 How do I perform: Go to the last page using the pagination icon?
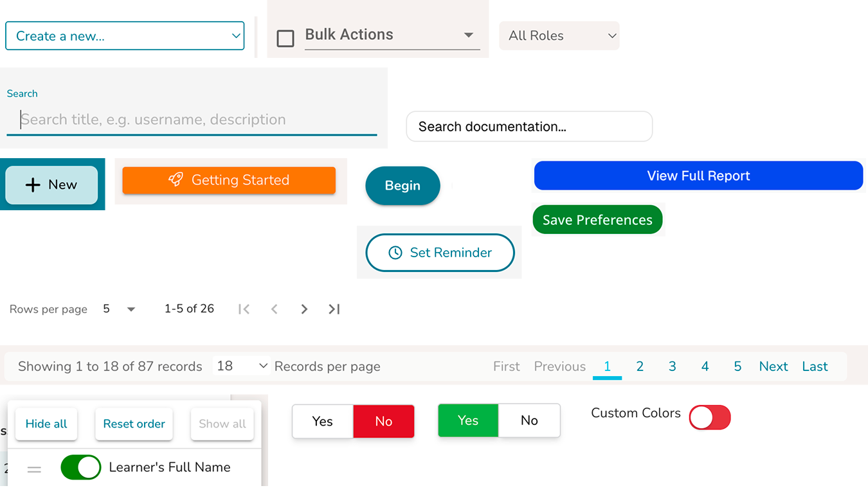(x=334, y=309)
